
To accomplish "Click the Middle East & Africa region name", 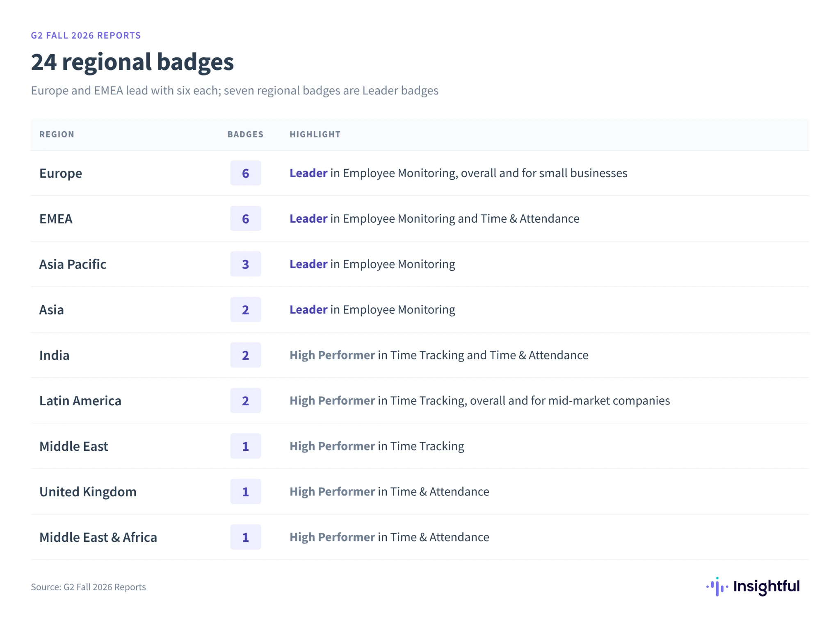I will click(98, 537).
